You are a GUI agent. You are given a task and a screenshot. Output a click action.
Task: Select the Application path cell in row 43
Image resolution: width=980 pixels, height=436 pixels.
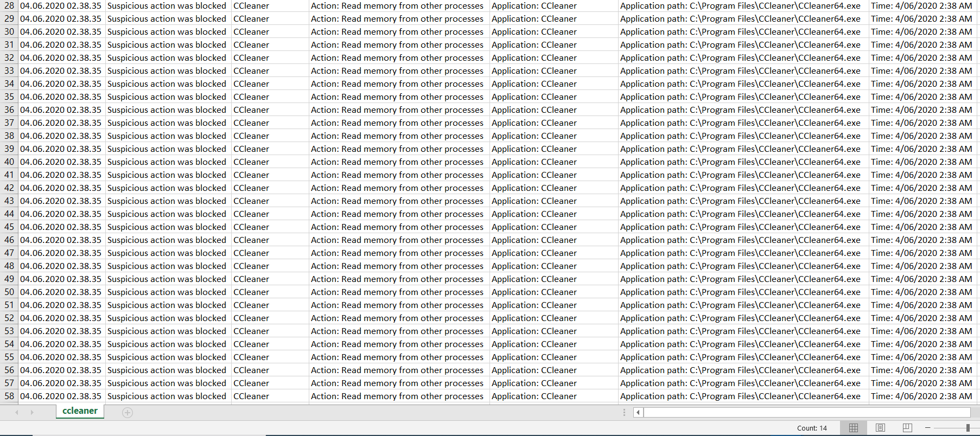(x=743, y=201)
